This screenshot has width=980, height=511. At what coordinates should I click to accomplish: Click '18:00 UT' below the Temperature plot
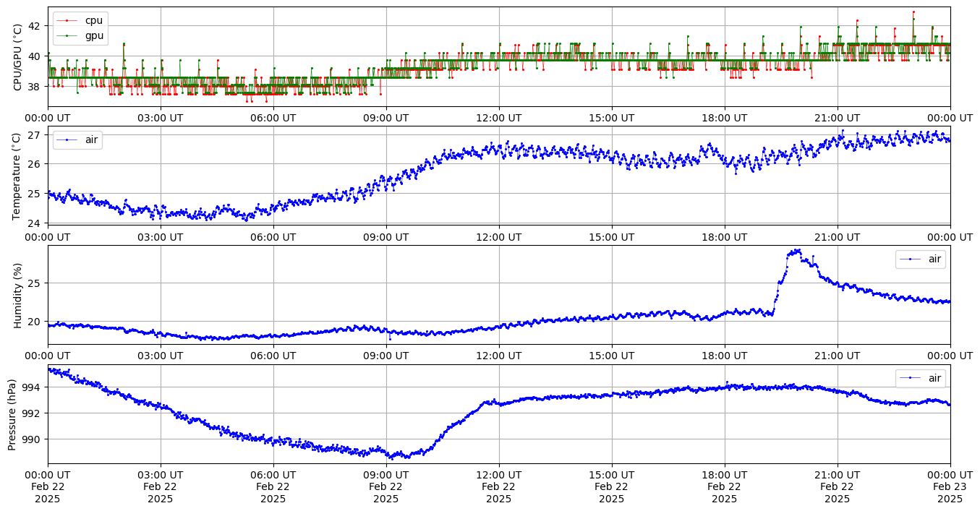pyautogui.click(x=725, y=237)
